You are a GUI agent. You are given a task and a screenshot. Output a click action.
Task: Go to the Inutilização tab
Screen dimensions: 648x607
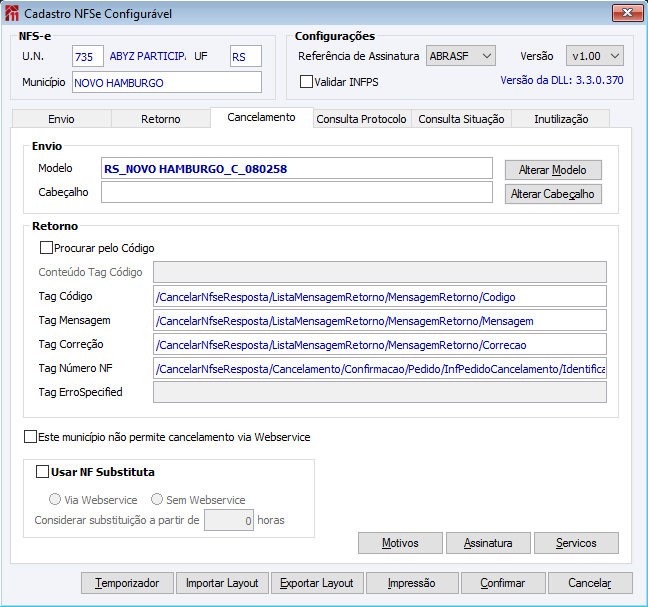tap(561, 119)
